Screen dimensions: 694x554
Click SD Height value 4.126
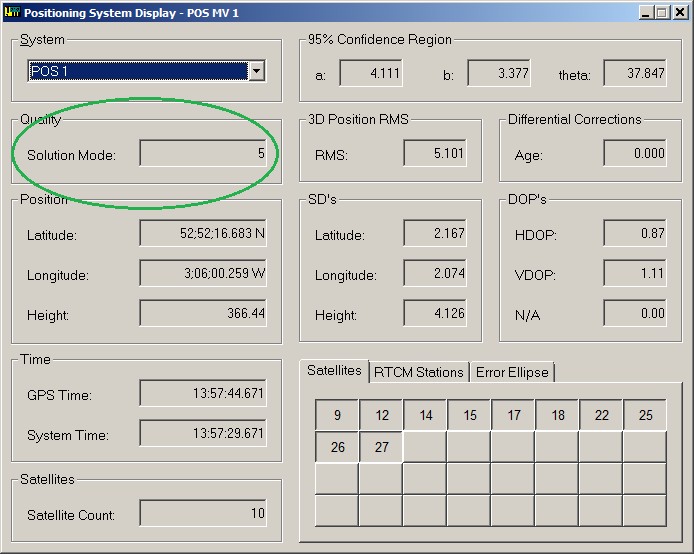(x=435, y=313)
